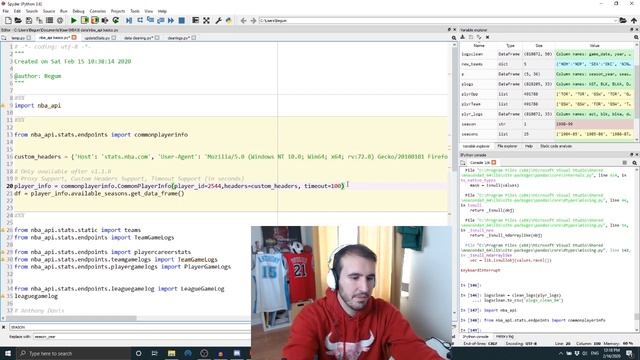640x360 pixels.
Task: Import data icon in Variable explorer
Action: [463, 37]
